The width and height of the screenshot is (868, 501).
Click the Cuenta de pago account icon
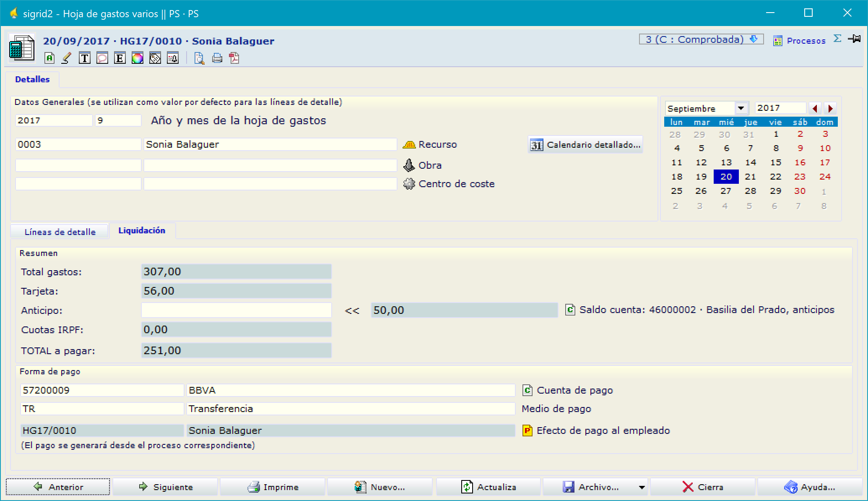(x=528, y=390)
